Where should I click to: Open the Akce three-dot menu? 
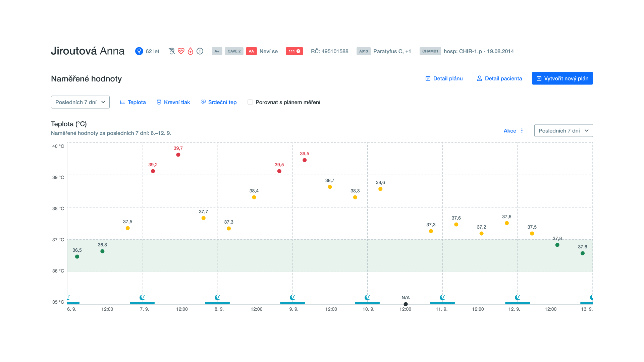click(x=522, y=131)
